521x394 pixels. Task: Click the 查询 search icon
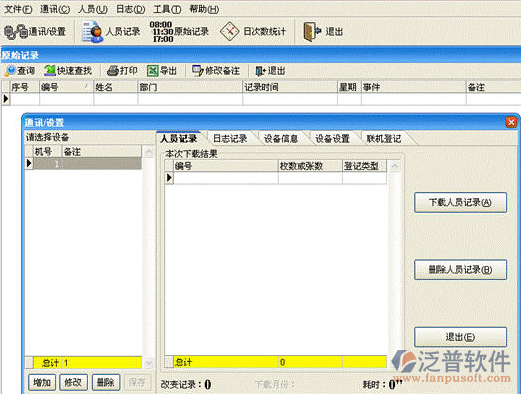point(11,71)
